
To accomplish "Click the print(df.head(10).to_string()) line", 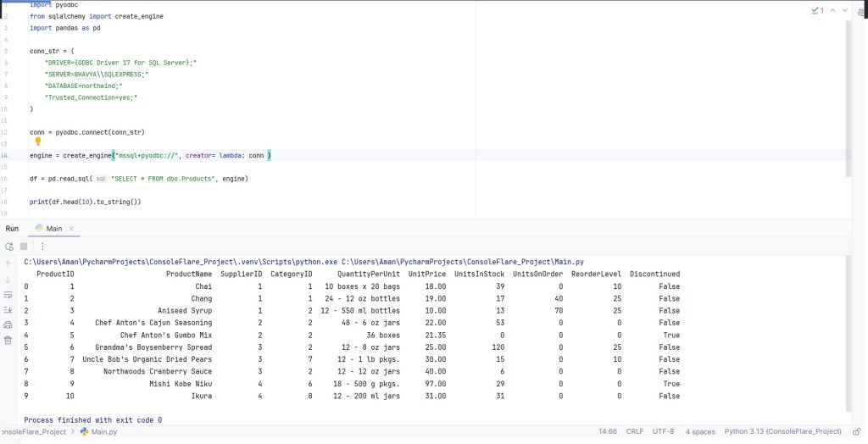I will click(86, 202).
